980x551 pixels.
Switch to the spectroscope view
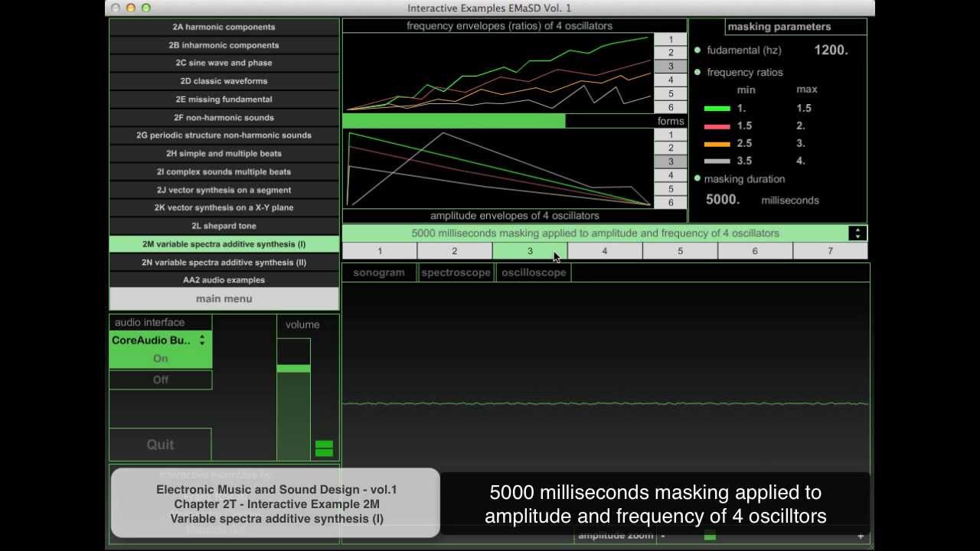[456, 272]
